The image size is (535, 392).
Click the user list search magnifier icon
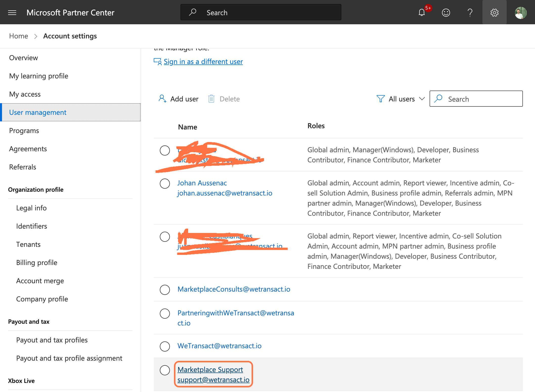coord(438,99)
